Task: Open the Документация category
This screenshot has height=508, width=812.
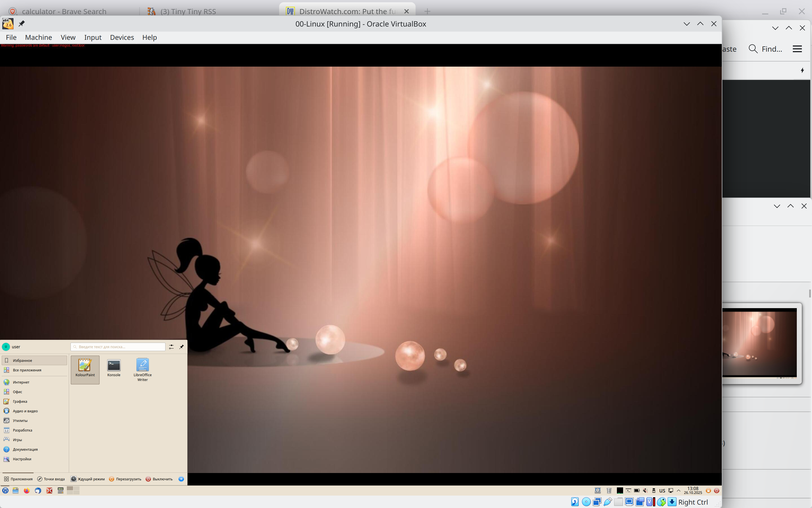Action: [x=34, y=449]
